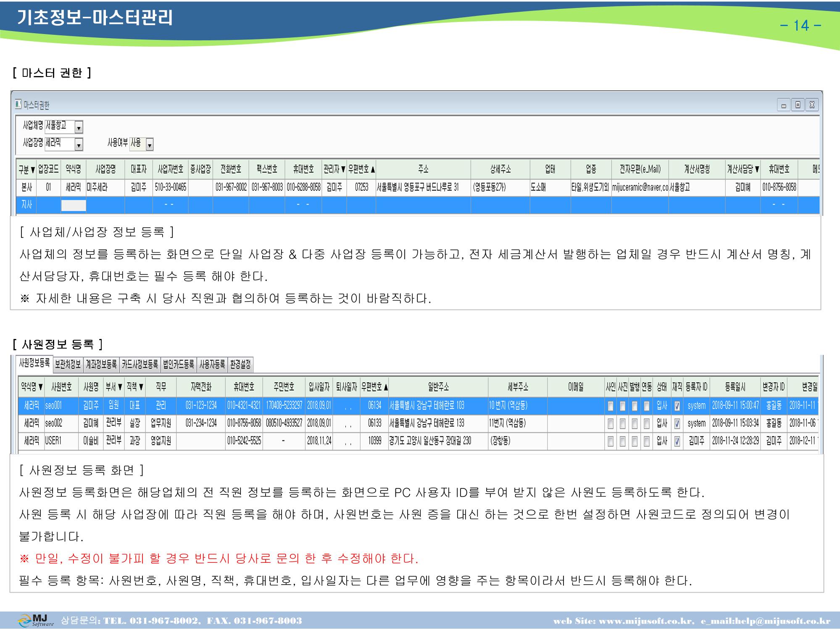
Task: Click business number 510-33-00465 cell
Action: [x=170, y=187]
